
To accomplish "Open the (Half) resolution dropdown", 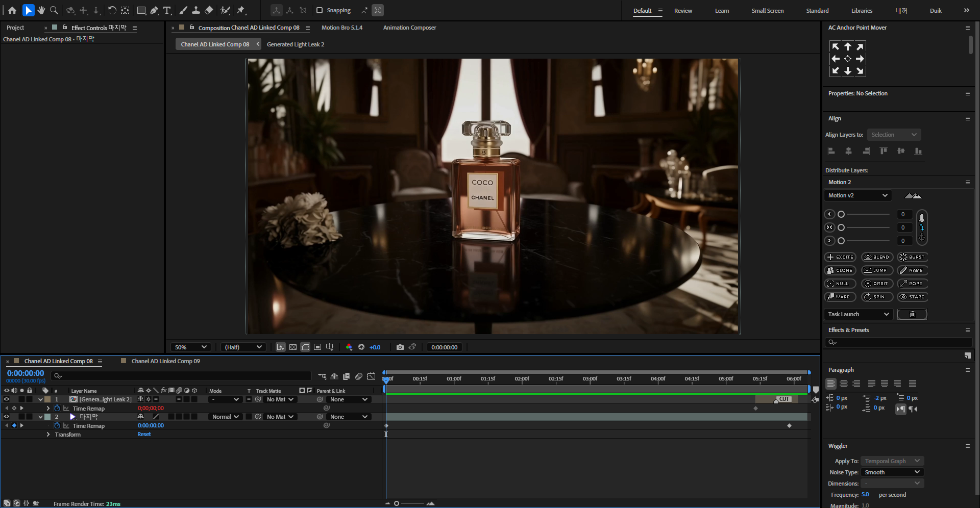I will point(243,347).
